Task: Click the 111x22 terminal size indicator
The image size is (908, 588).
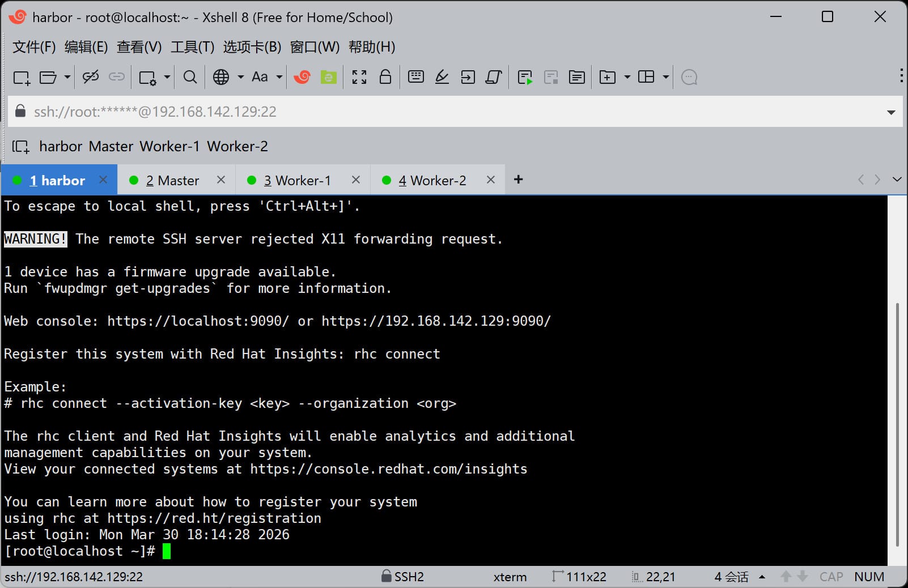Action: 579,577
